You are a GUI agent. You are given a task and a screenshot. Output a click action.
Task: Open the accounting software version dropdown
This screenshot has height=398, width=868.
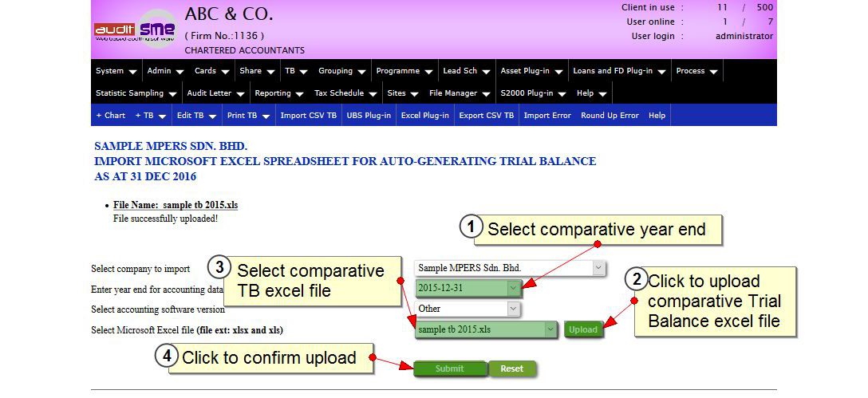point(468,309)
